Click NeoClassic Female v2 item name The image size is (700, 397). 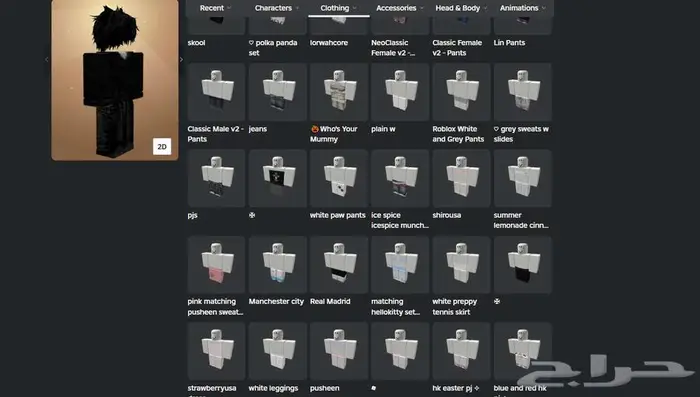[393, 48]
